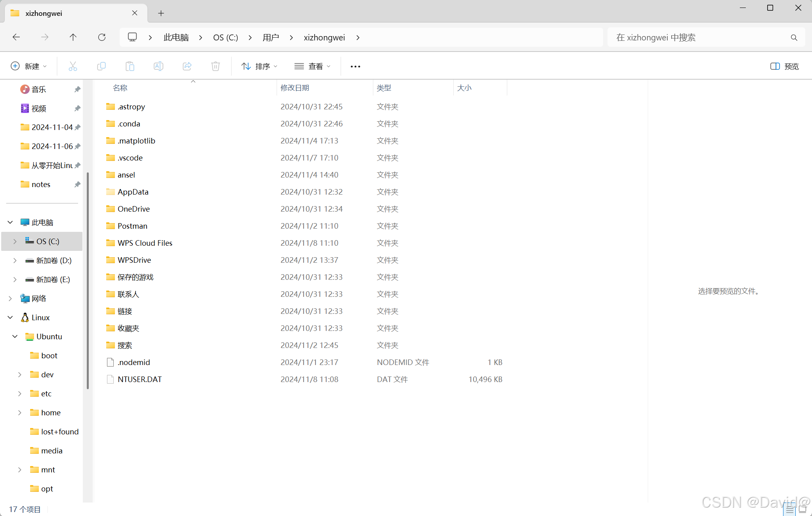The width and height of the screenshot is (812, 516).
Task: Click the Delete trash can icon
Action: click(215, 66)
